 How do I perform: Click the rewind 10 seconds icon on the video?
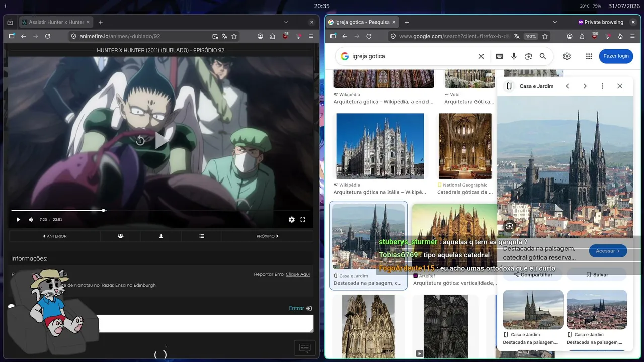tap(140, 141)
